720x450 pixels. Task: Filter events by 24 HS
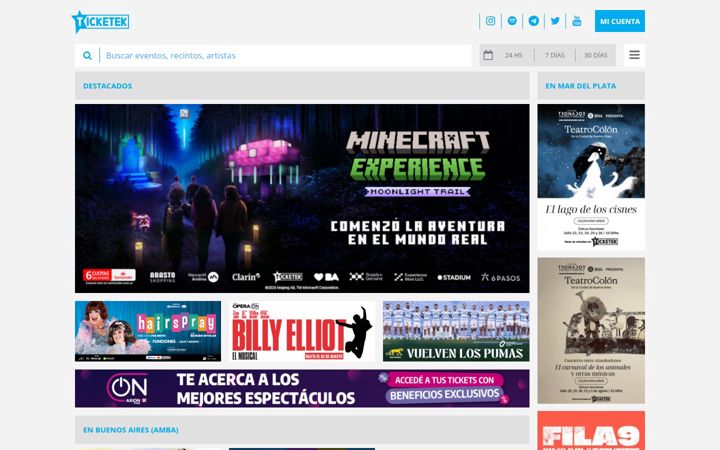[x=513, y=55]
